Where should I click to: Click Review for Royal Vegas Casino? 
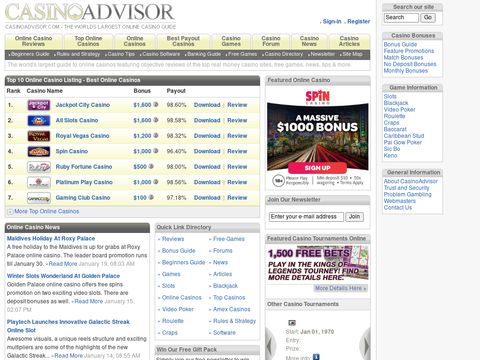click(237, 136)
